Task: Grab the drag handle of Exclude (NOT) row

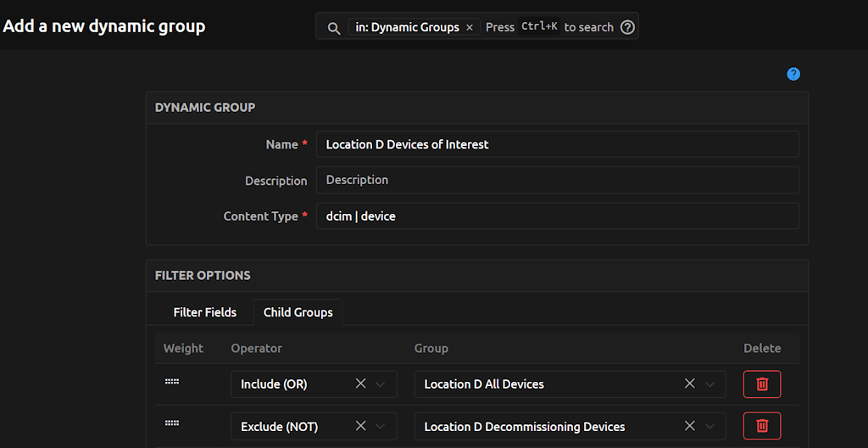Action: click(x=172, y=423)
